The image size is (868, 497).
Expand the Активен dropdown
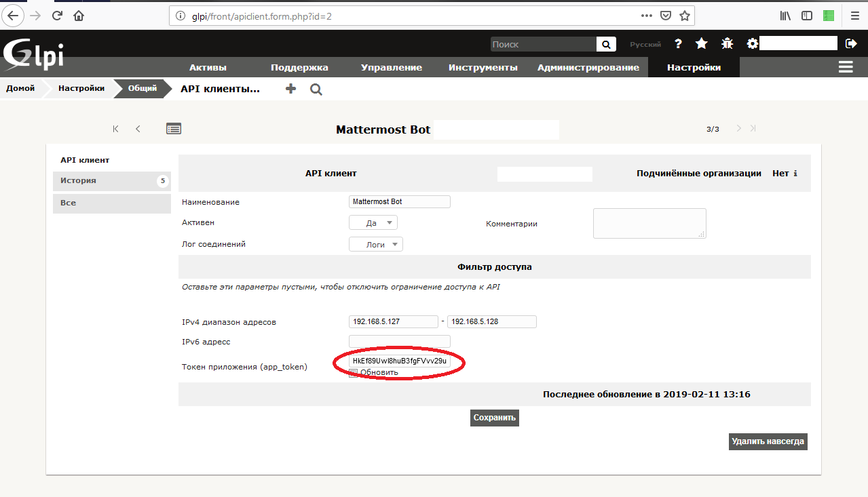click(373, 223)
